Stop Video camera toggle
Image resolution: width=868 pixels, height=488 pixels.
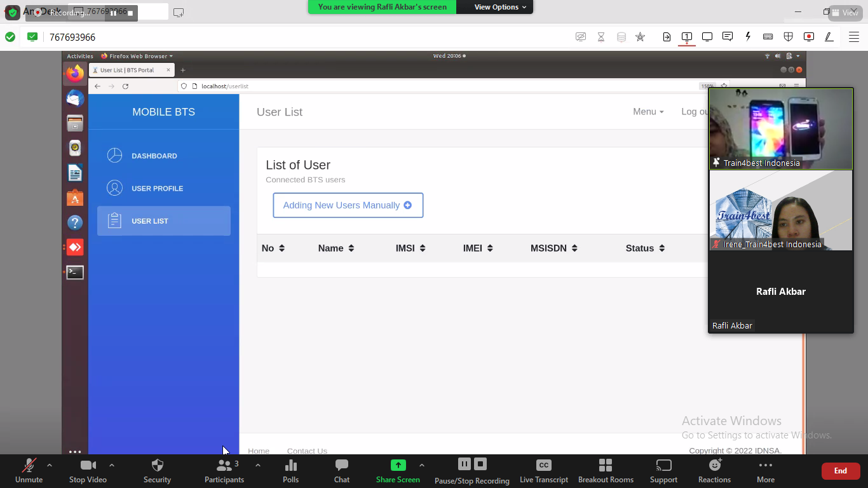[88, 471]
